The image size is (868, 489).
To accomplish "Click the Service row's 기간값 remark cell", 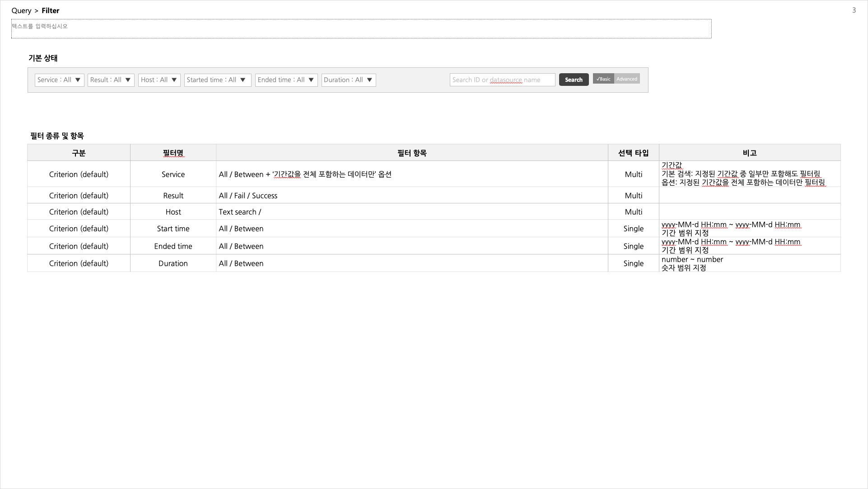I will click(x=750, y=174).
